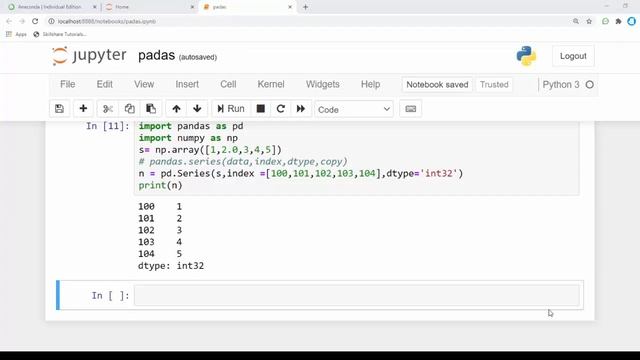640x360 pixels.
Task: Close the Anaconda browser tab
Action: [95, 7]
